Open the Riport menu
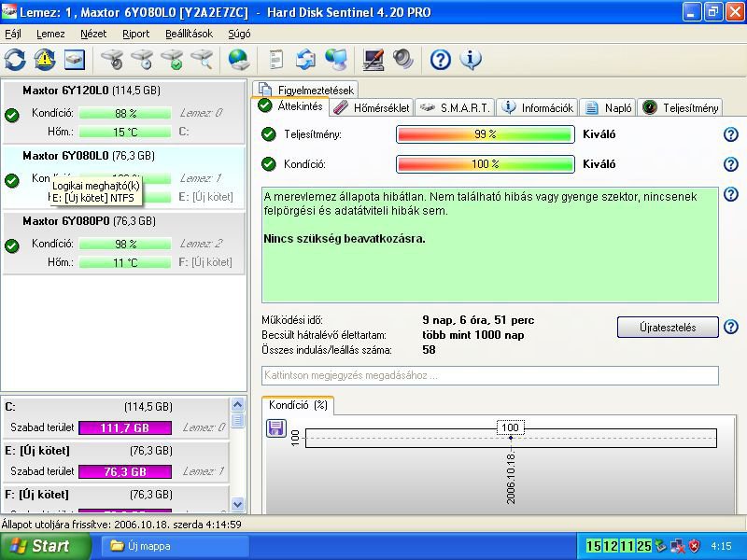 click(135, 34)
